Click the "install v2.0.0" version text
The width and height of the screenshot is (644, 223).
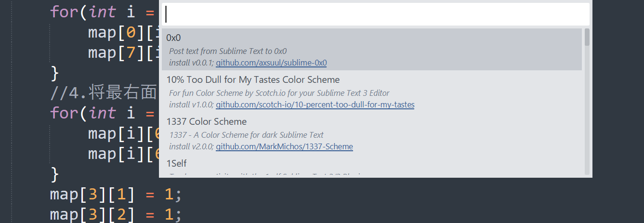click(x=191, y=146)
